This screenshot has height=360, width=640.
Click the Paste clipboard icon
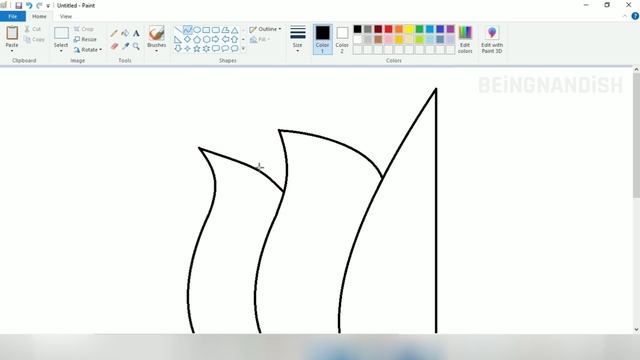click(12, 33)
